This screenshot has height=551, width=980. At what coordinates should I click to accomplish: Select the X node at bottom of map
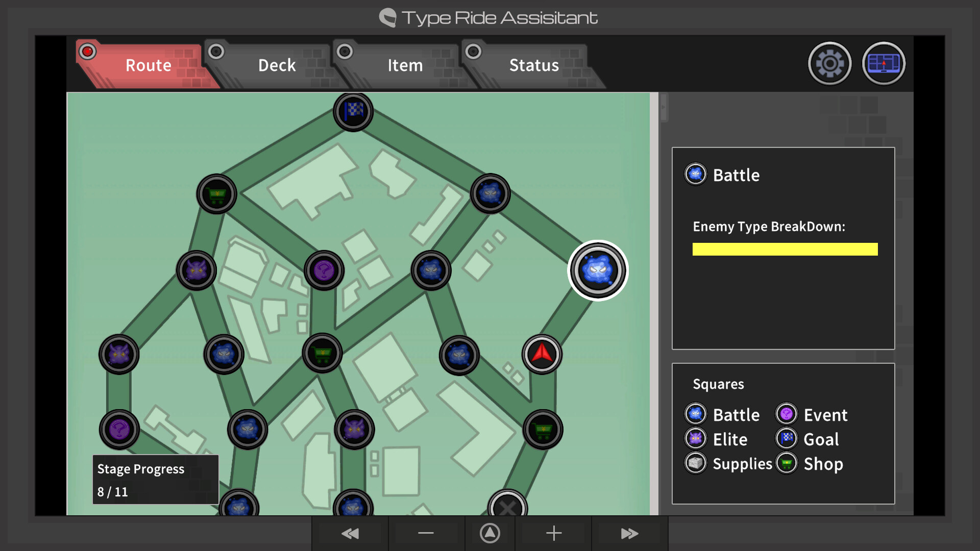click(x=506, y=508)
